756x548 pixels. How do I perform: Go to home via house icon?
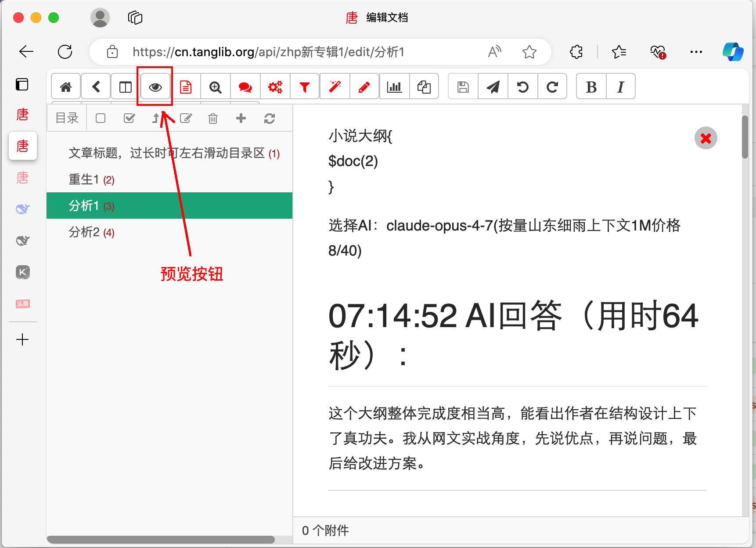click(66, 87)
